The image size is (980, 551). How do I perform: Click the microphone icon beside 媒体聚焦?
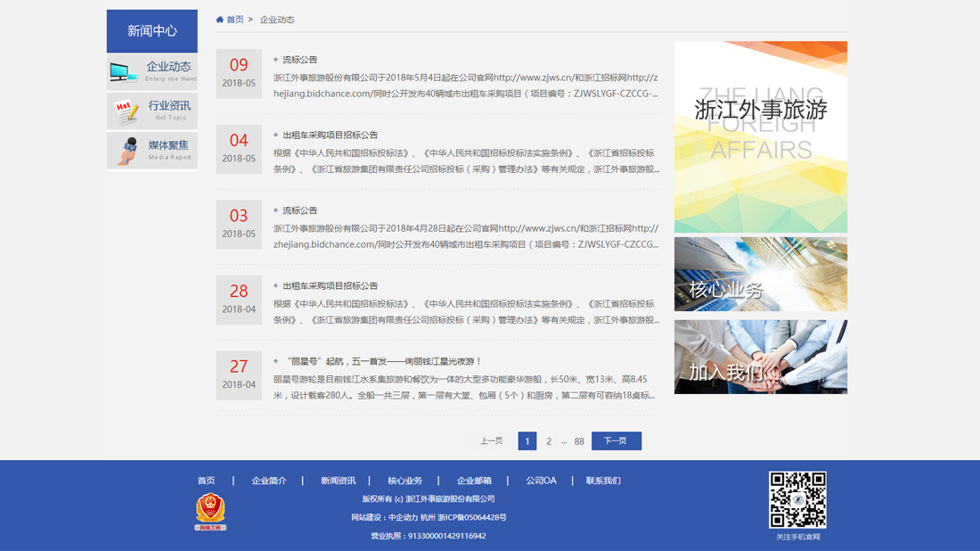point(128,151)
